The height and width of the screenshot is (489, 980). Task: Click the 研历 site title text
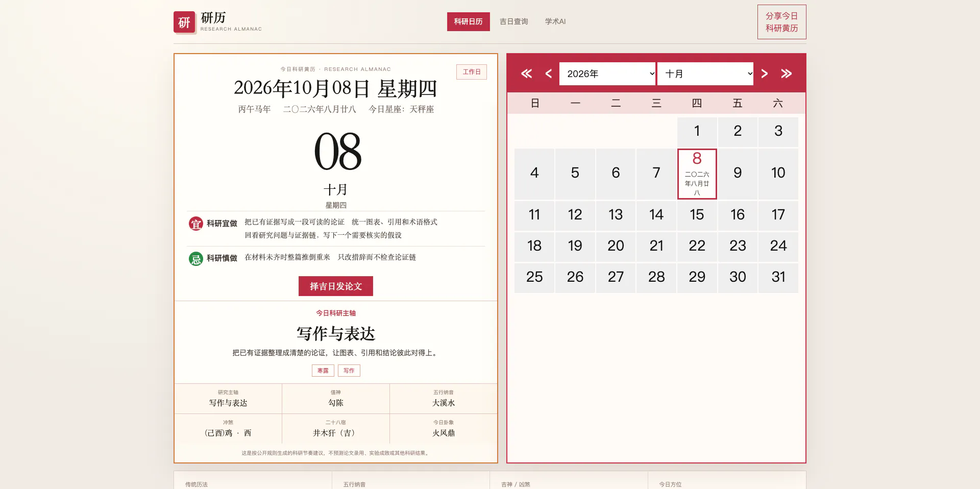213,18
